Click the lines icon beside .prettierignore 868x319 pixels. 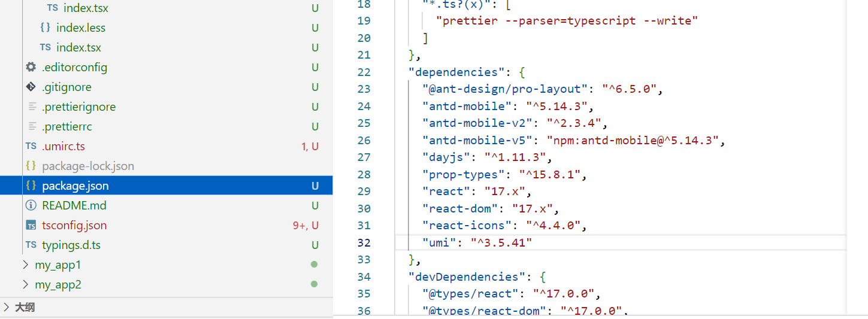[32, 107]
